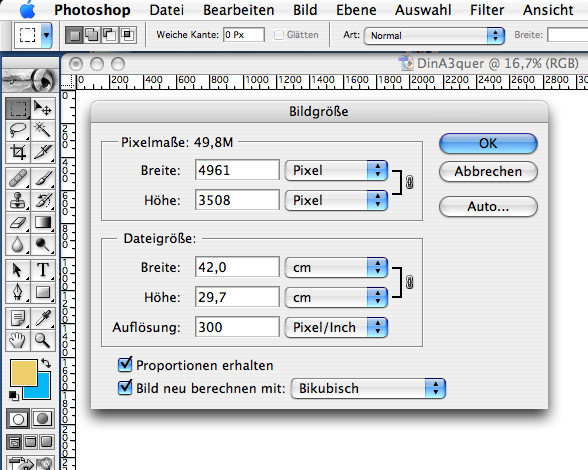Open the Auswahl menu
Screen dimensions: 588x470
click(x=423, y=10)
